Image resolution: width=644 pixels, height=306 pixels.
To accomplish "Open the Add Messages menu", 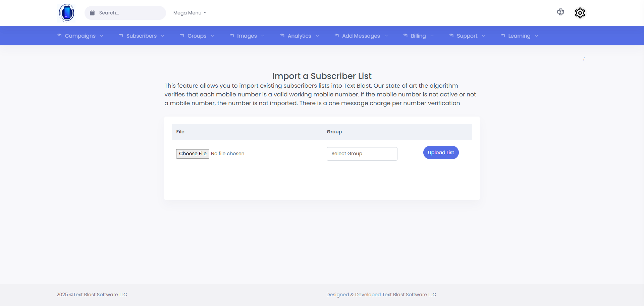I will pos(361,36).
